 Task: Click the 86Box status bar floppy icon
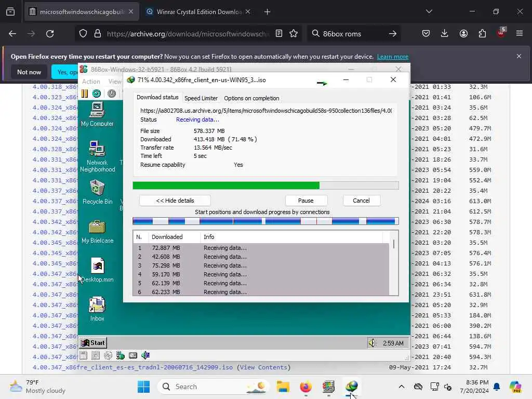(84, 355)
